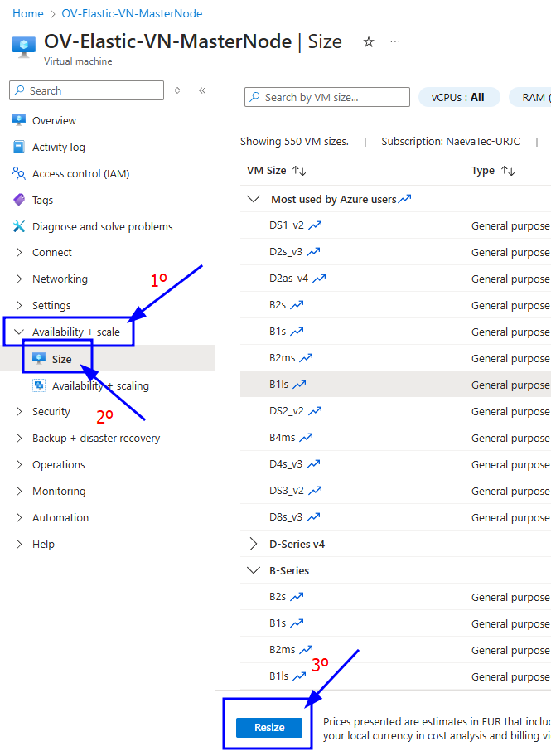
Task: Open the more options ellipsis in header
Action: [395, 41]
